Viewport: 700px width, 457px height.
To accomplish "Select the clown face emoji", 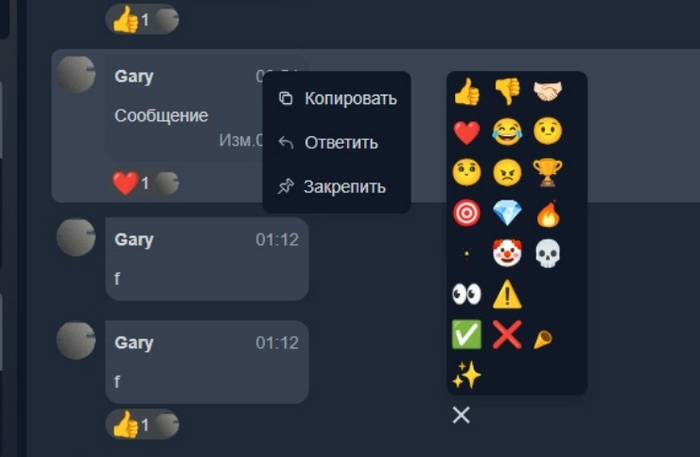I will click(x=507, y=253).
